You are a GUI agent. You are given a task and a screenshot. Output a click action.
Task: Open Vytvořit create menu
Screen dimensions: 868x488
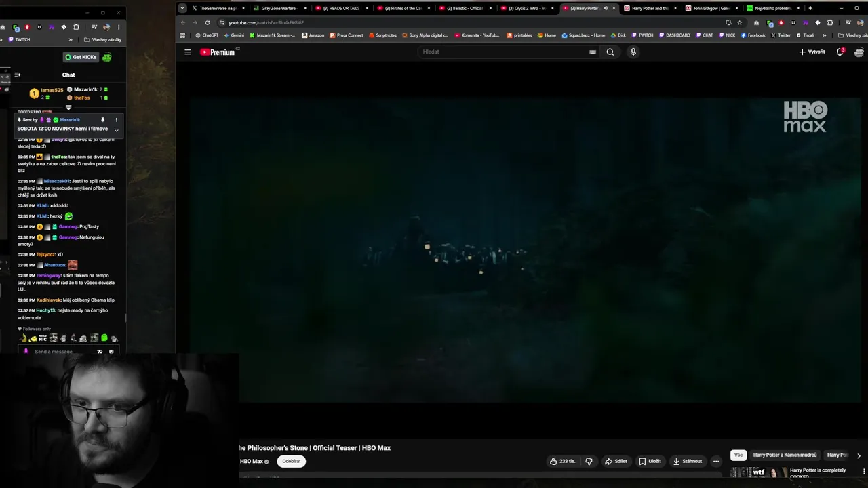click(x=812, y=52)
